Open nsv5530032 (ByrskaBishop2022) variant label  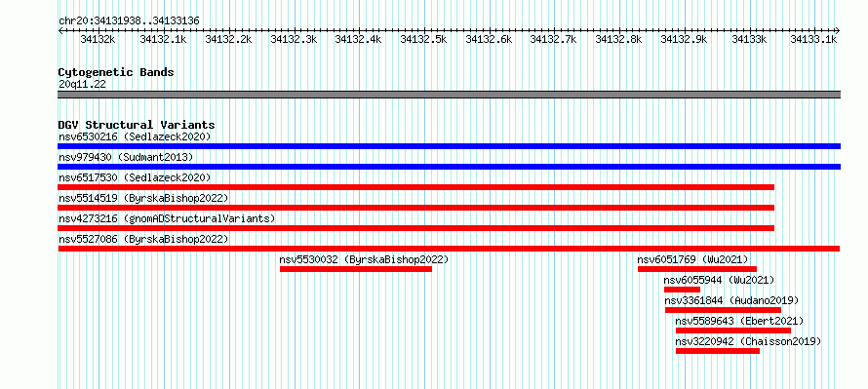point(364,259)
